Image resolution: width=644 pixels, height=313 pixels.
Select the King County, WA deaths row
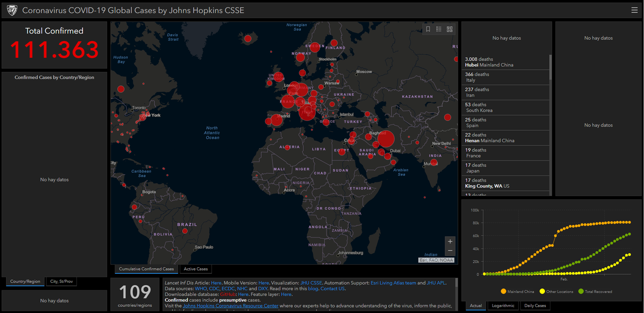pyautogui.click(x=505, y=183)
